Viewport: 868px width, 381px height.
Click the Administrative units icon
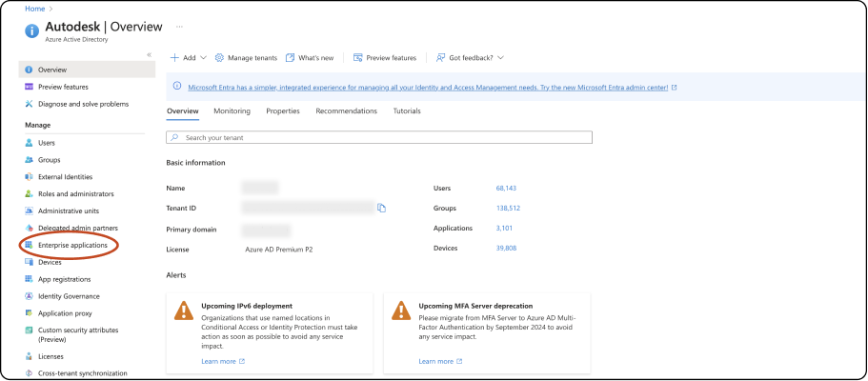(x=29, y=211)
